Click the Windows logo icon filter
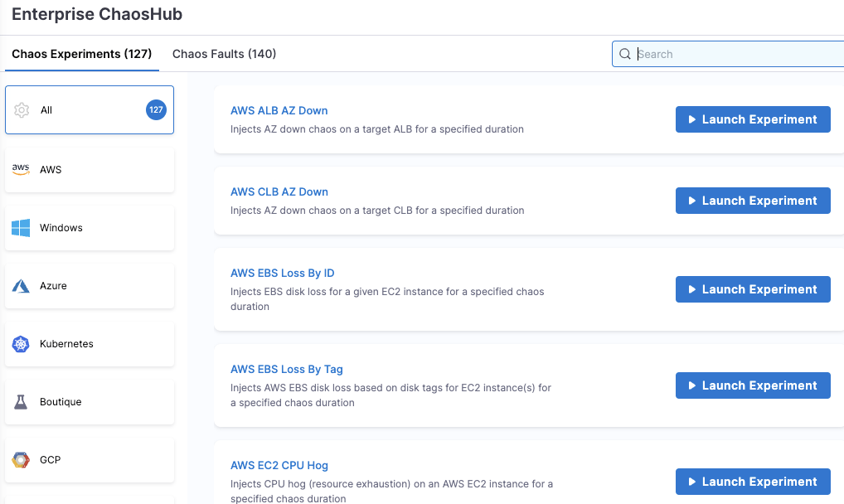 pyautogui.click(x=21, y=228)
